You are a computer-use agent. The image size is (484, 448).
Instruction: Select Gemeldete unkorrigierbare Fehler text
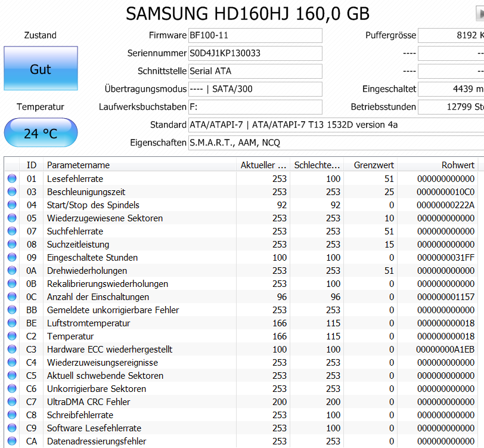[x=113, y=310]
